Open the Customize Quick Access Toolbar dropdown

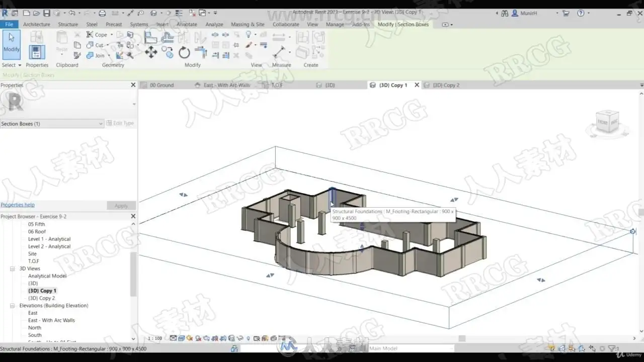coord(216,13)
